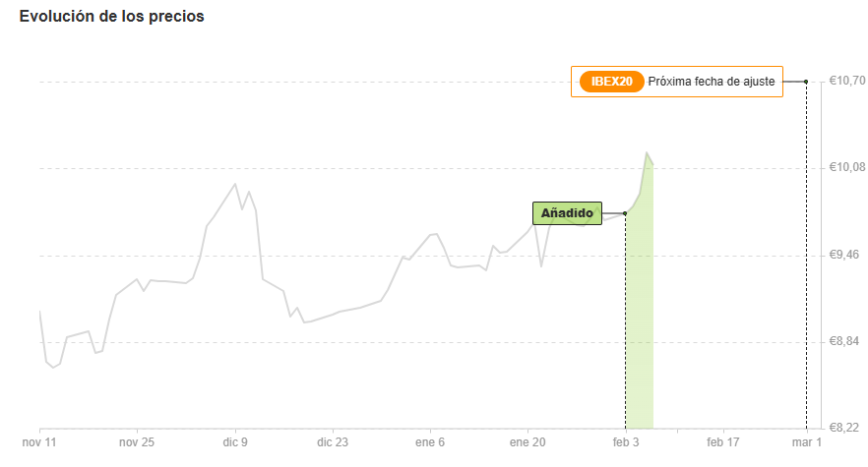The image size is (868, 467).
Task: Click the marker dot at adjustment date
Action: tap(806, 82)
